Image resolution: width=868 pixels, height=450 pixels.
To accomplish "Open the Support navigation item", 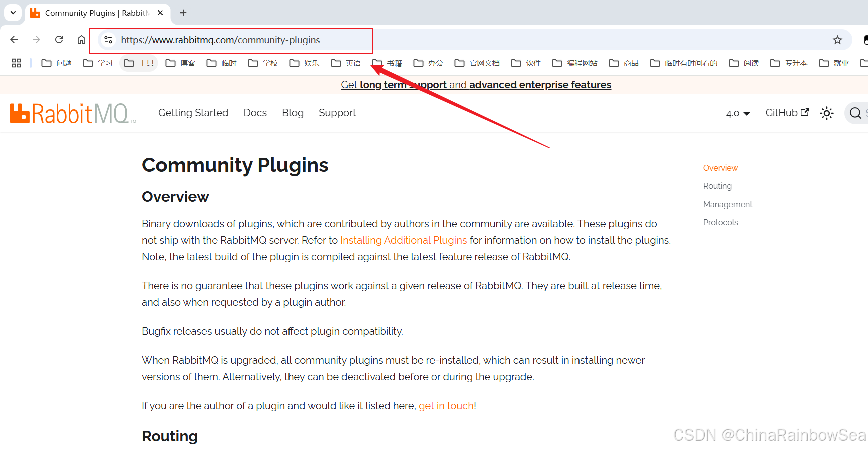I will coord(337,113).
